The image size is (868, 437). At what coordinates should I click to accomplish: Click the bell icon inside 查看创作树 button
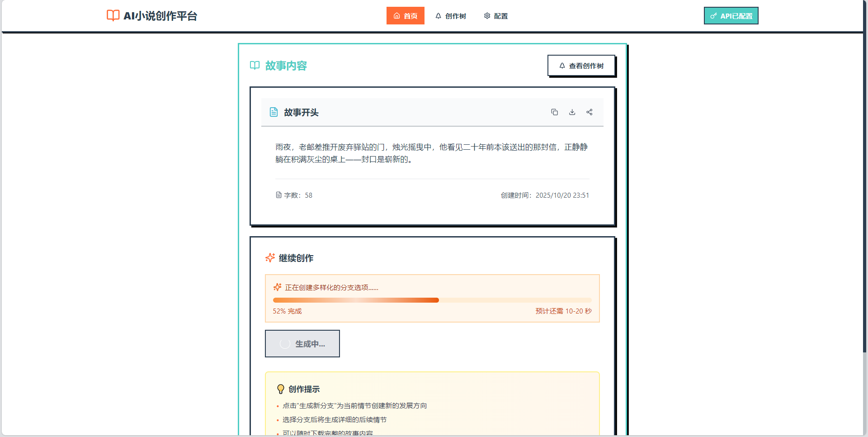561,65
